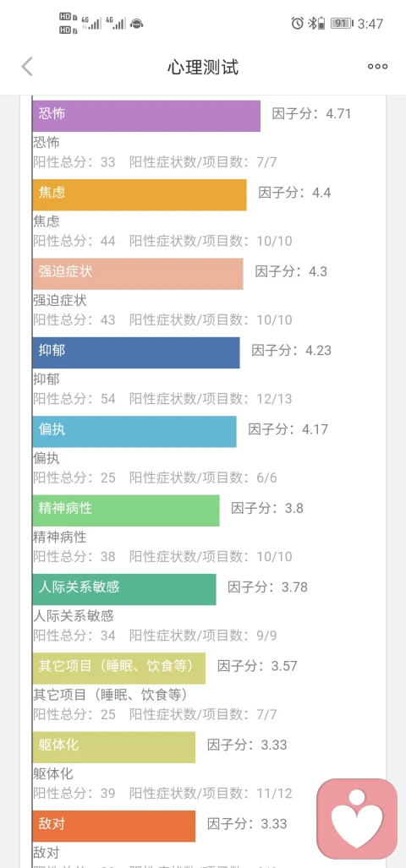Tap the battery indicator in status bar
This screenshot has height=868, width=406.
[341, 24]
